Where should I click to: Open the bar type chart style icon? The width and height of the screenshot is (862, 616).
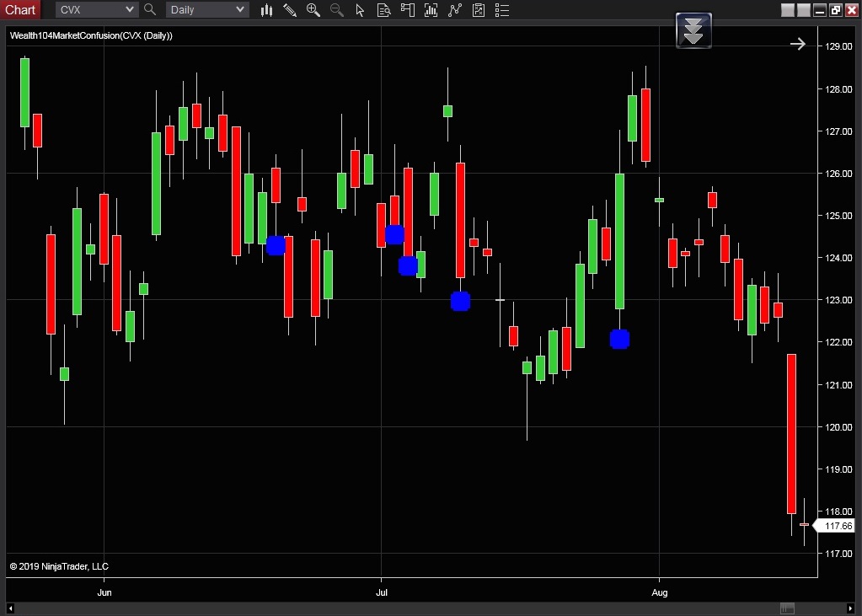point(266,10)
